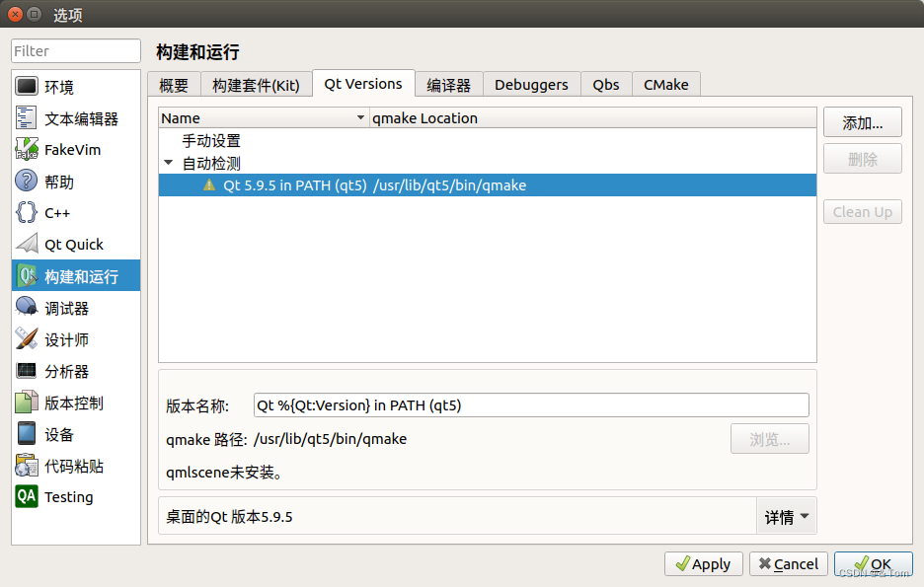Click the /usr/lib/qt5/bin/qmake cell in list
This screenshot has width=924, height=587.
coord(449,185)
